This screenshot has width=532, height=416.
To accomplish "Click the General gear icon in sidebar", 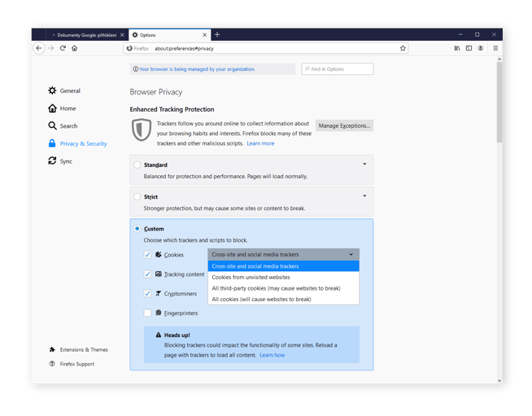I will 52,90.
